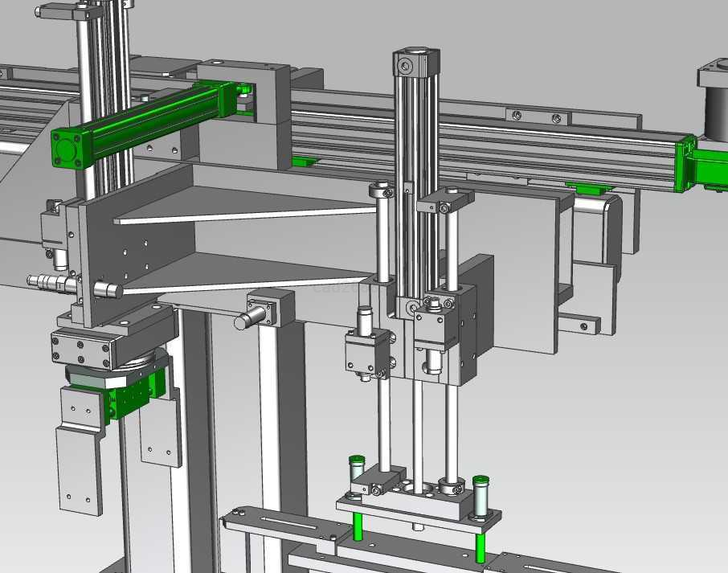Screen dimensions: 728x573
Task: Select the bottom plate holding the green posts
Action: point(418,511)
